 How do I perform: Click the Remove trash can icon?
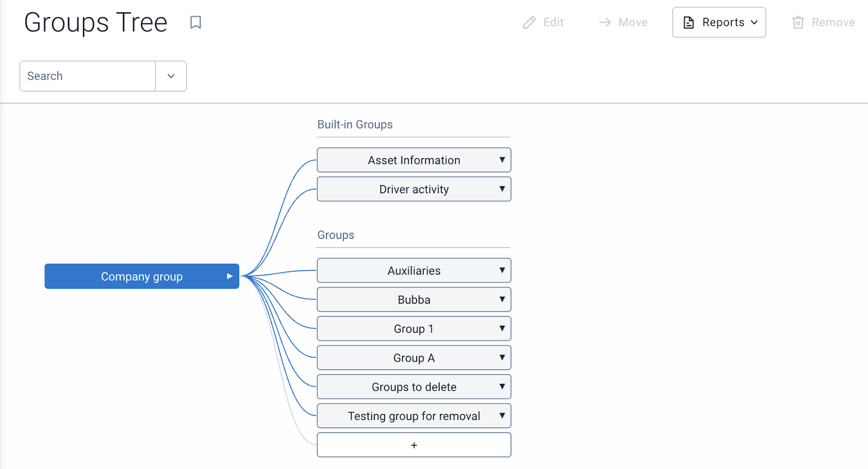coord(798,22)
